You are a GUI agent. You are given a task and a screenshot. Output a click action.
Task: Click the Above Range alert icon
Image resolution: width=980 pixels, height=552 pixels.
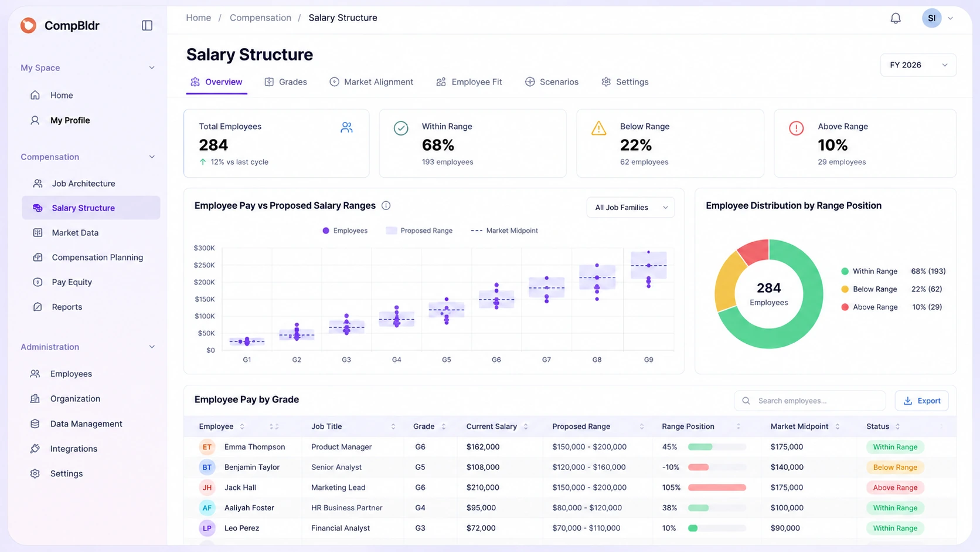796,128
